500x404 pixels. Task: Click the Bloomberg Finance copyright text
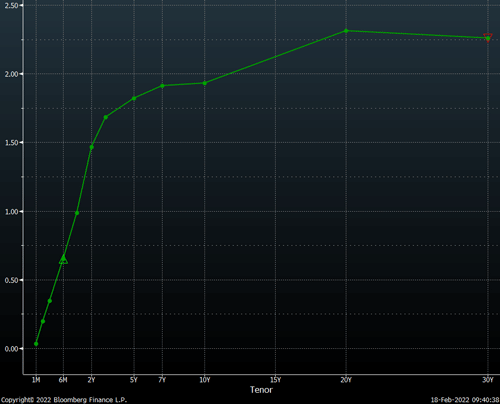[x=64, y=400]
